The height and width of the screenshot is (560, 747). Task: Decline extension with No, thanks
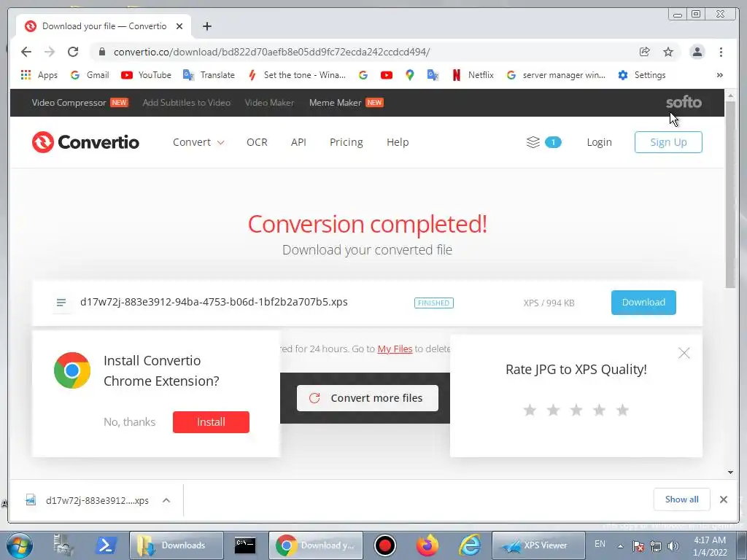tap(130, 422)
